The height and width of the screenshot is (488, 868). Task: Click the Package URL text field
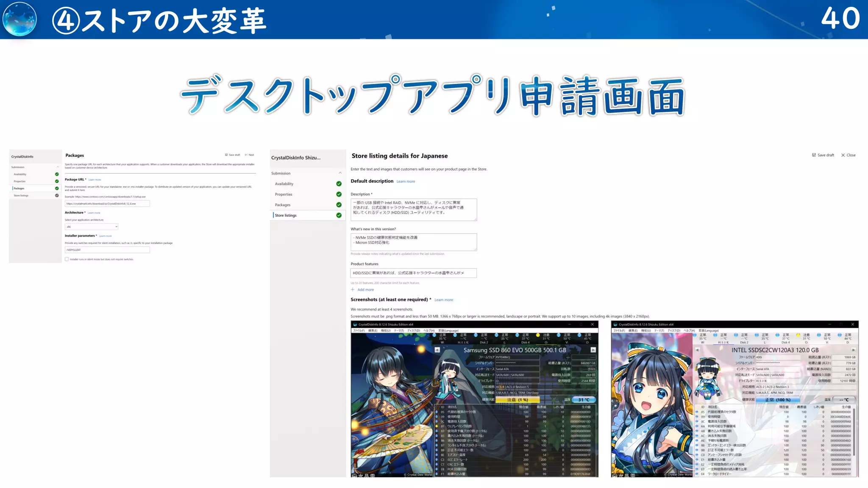[107, 204]
